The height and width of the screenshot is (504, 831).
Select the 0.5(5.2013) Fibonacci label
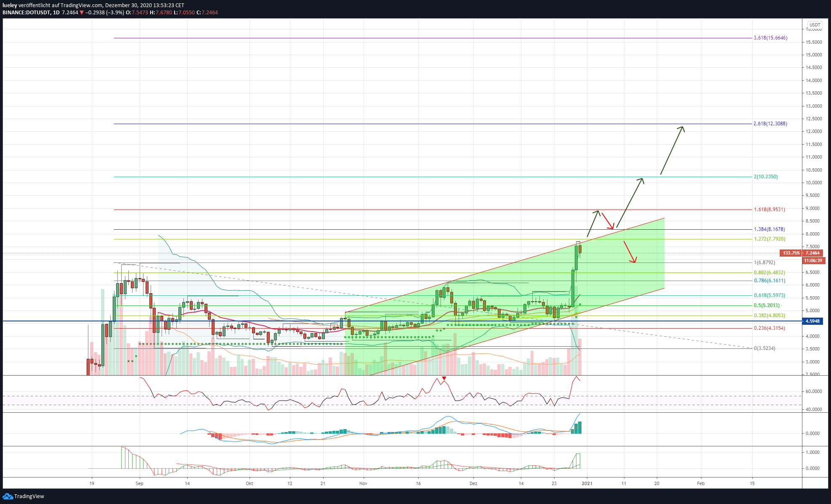tap(767, 305)
